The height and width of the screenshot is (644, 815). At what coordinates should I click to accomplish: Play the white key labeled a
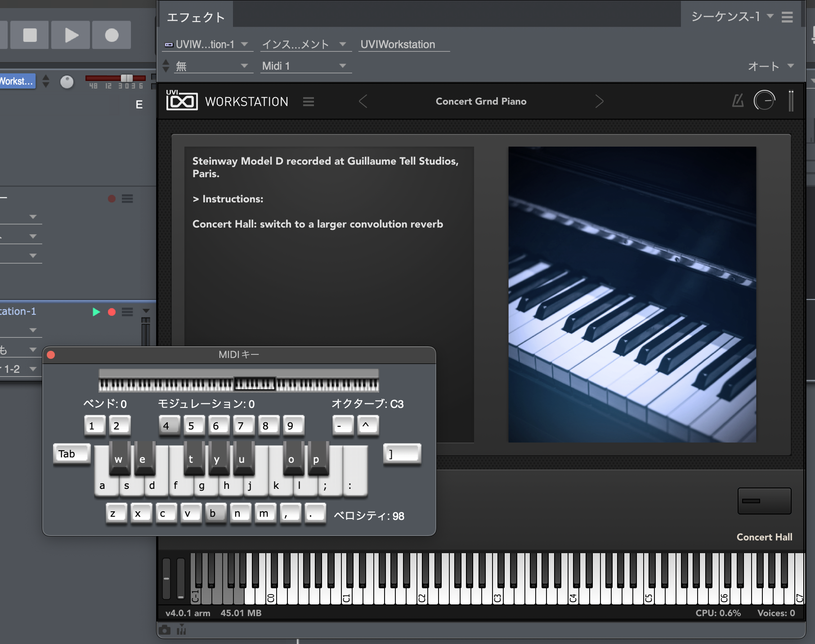pyautogui.click(x=103, y=486)
